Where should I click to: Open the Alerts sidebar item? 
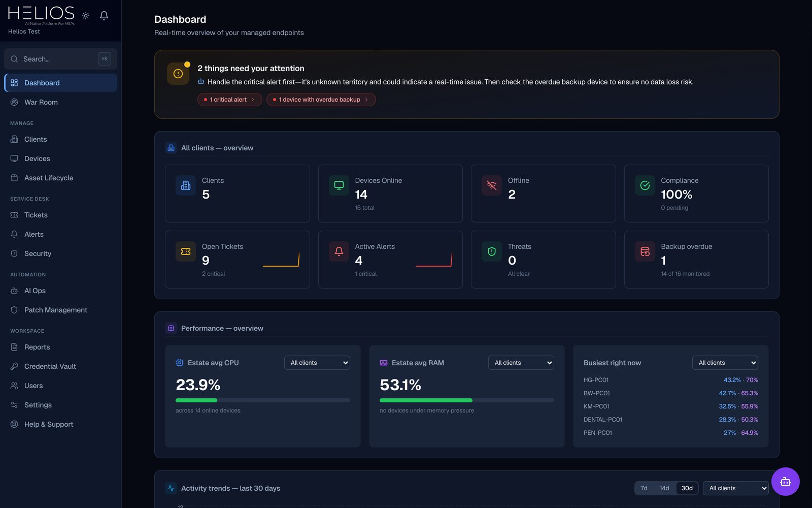coord(60,234)
